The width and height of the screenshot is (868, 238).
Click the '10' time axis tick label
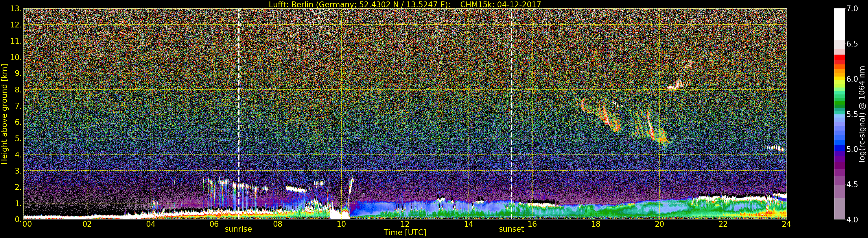click(x=341, y=224)
